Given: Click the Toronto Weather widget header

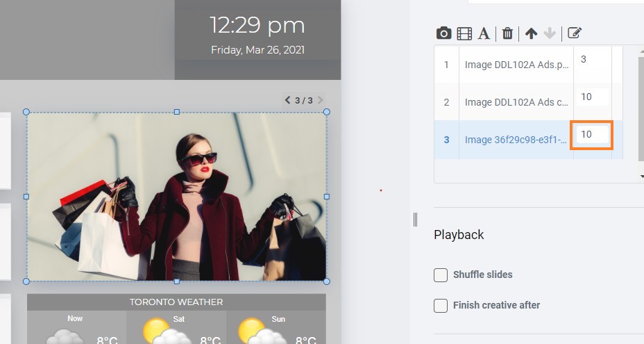Looking at the screenshot, I should point(176,302).
